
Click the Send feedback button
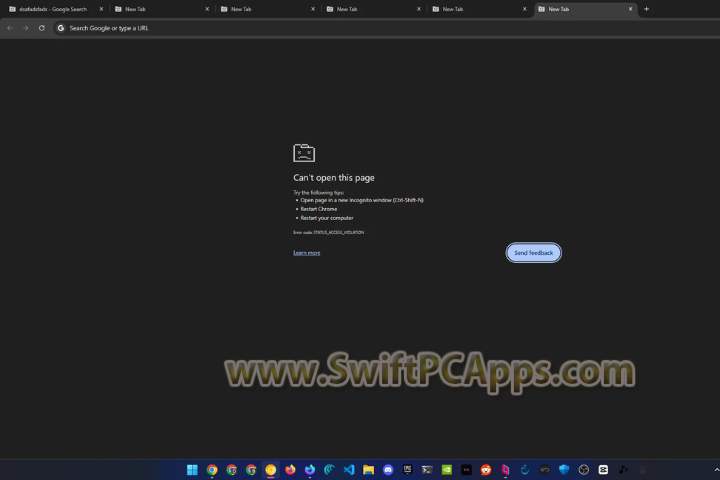click(x=534, y=253)
